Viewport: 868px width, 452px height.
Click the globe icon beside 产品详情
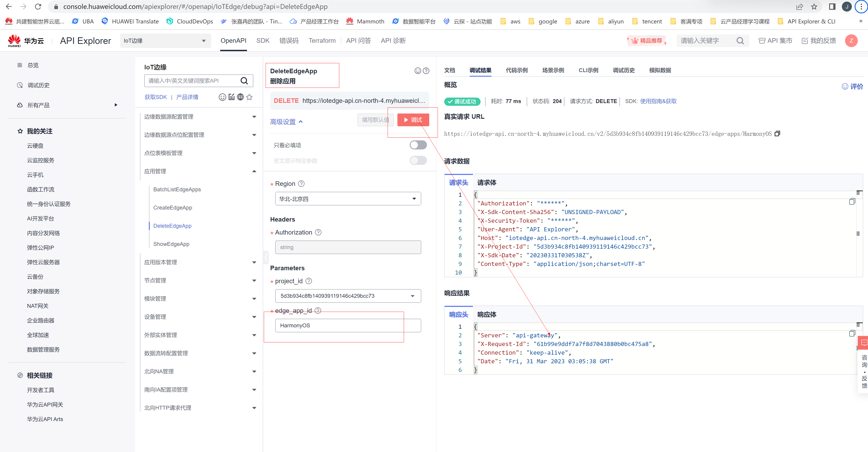(240, 97)
